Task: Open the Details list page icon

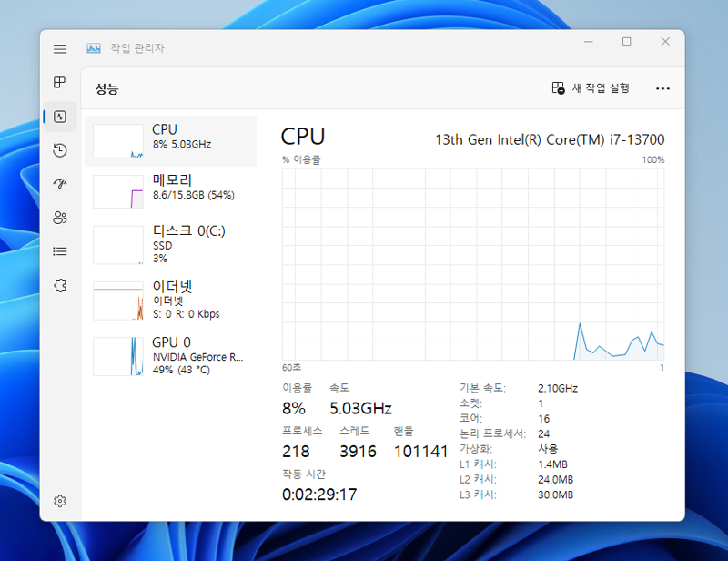Action: (x=60, y=251)
